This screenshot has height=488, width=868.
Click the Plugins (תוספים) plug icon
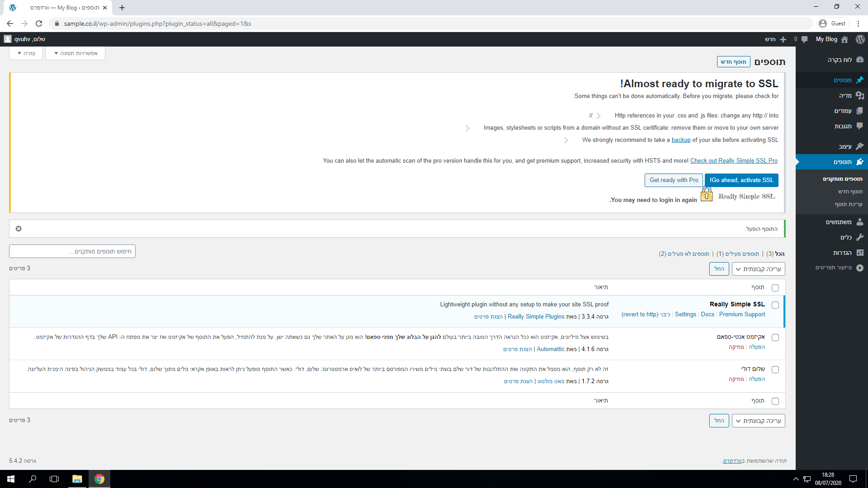(859, 162)
